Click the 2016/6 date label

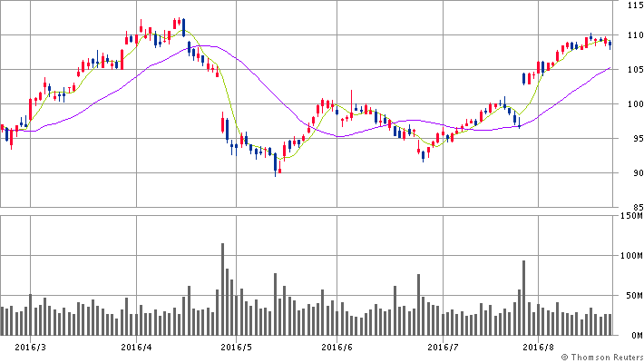point(337,346)
